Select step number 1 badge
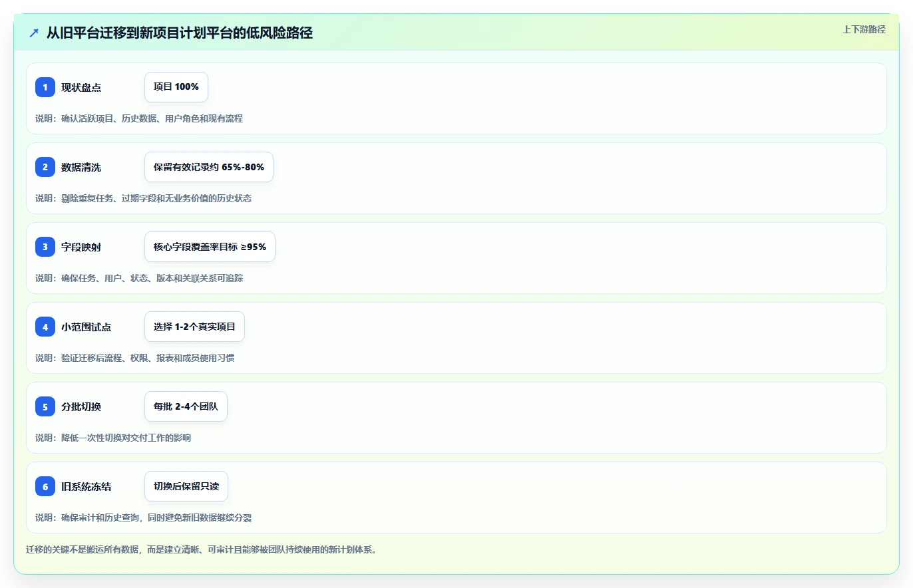The width and height of the screenshot is (913, 588). click(45, 87)
